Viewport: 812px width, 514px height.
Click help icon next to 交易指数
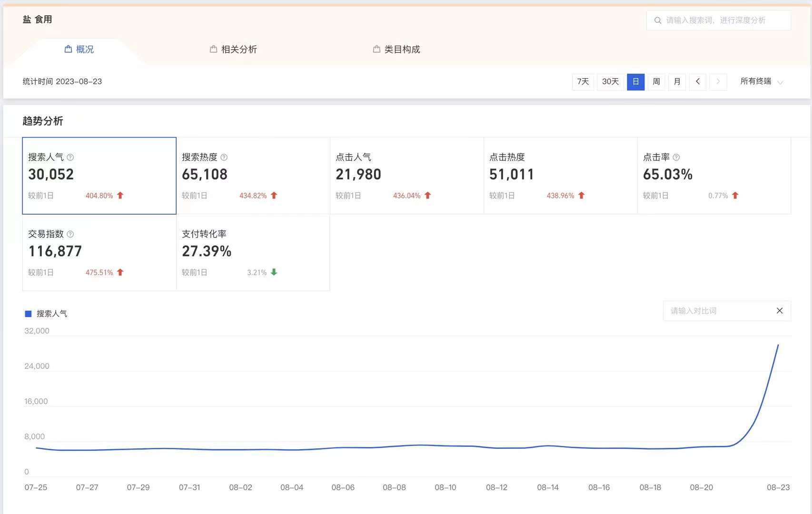(70, 234)
